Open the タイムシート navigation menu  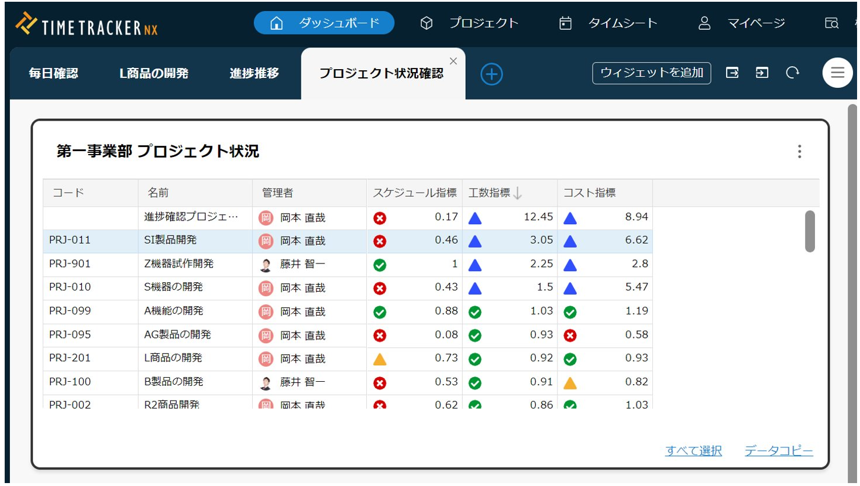click(608, 23)
